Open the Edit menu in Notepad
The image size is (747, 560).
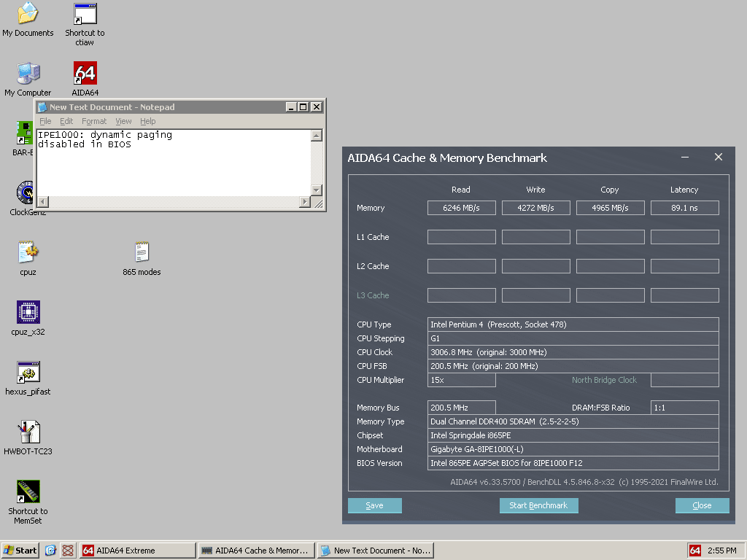tap(66, 121)
